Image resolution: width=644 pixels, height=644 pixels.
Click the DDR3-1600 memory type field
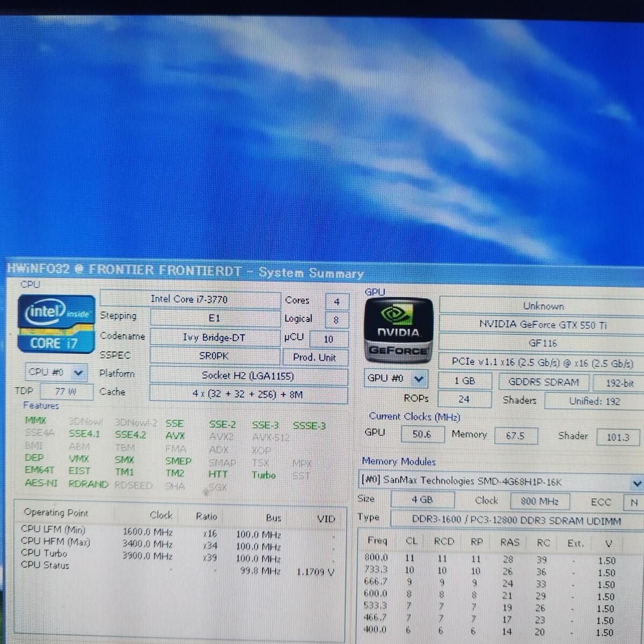tap(515, 520)
